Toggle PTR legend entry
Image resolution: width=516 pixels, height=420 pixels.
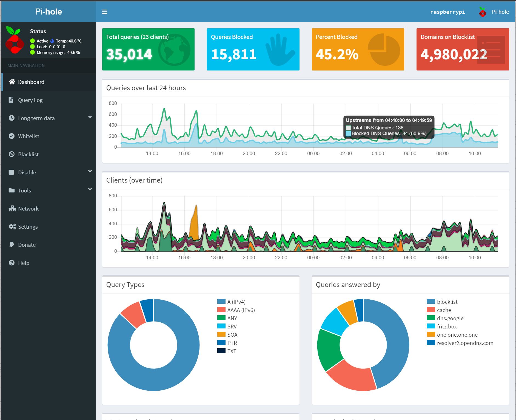(227, 343)
